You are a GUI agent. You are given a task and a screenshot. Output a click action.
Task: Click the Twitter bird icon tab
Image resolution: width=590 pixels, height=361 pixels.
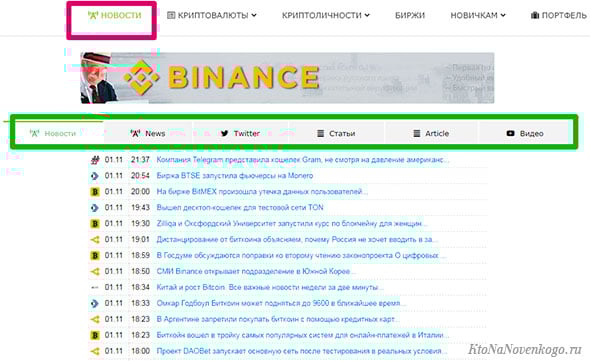[x=225, y=133]
